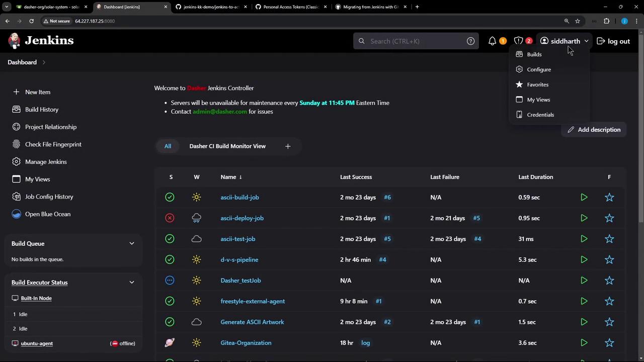Open the siddharth user dropdown
The width and height of the screenshot is (644, 362).
tap(564, 41)
